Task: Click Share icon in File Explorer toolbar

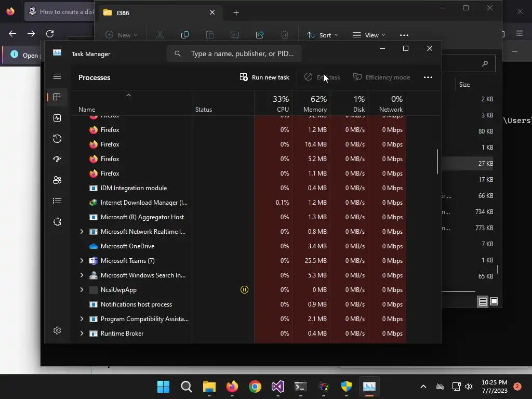Action: coord(260,35)
